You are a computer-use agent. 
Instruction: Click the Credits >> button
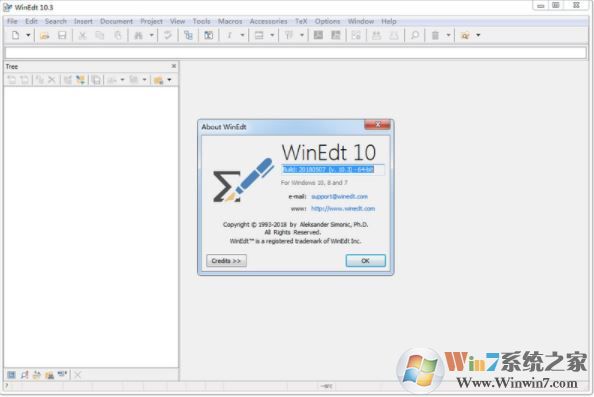[x=226, y=261]
